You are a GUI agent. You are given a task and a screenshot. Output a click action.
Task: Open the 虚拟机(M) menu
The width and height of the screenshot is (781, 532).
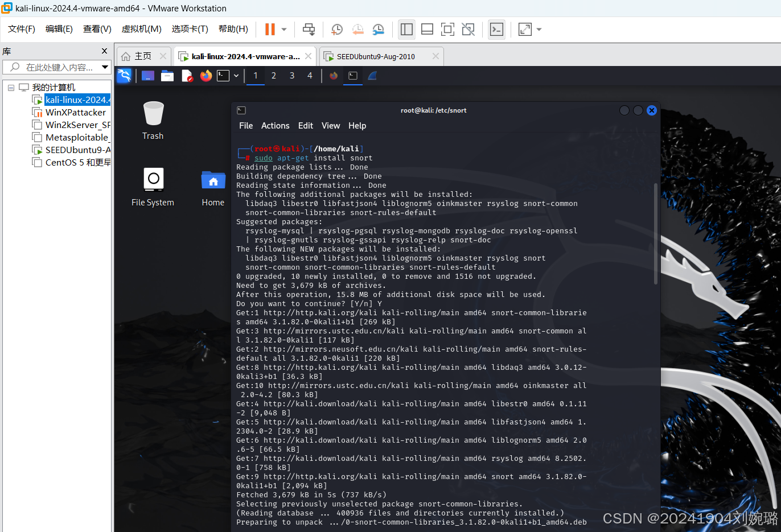(x=142, y=29)
